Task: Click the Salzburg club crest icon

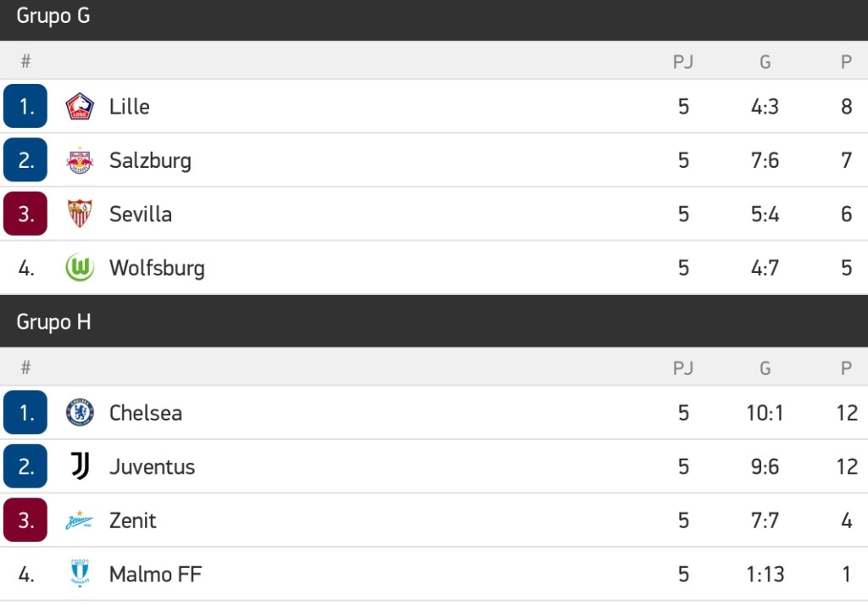Action: 80,160
